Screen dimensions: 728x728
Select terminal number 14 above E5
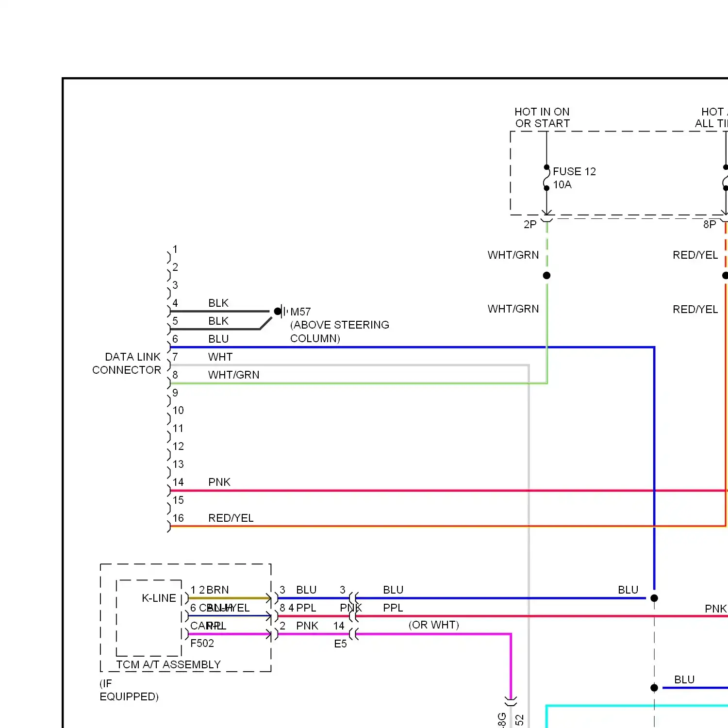coord(339,626)
